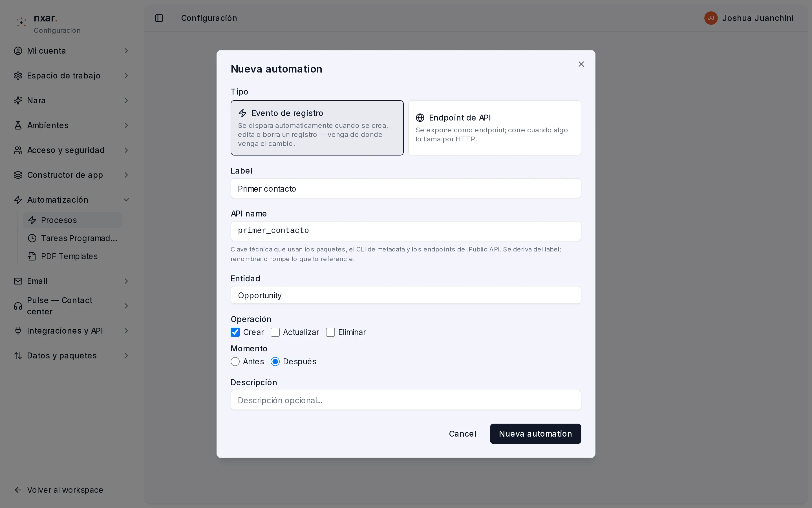Open Procesos in the sidebar
This screenshot has width=812, height=508.
[72, 220]
